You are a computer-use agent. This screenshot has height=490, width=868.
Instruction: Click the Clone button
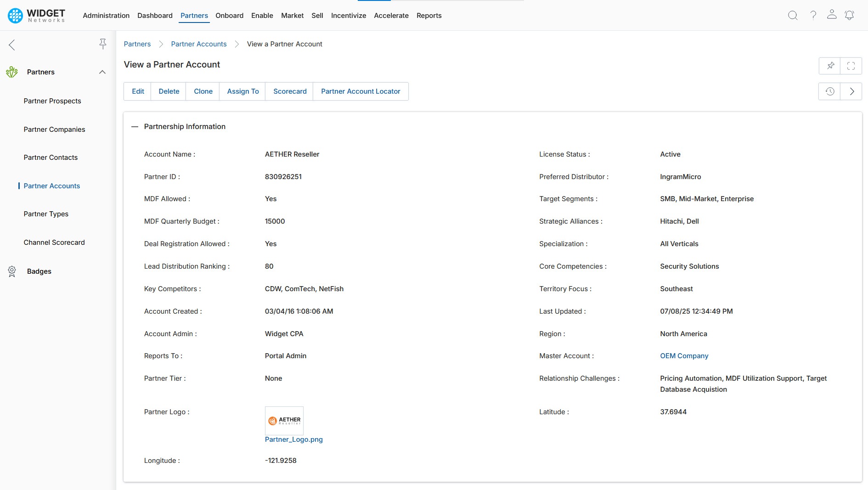203,91
